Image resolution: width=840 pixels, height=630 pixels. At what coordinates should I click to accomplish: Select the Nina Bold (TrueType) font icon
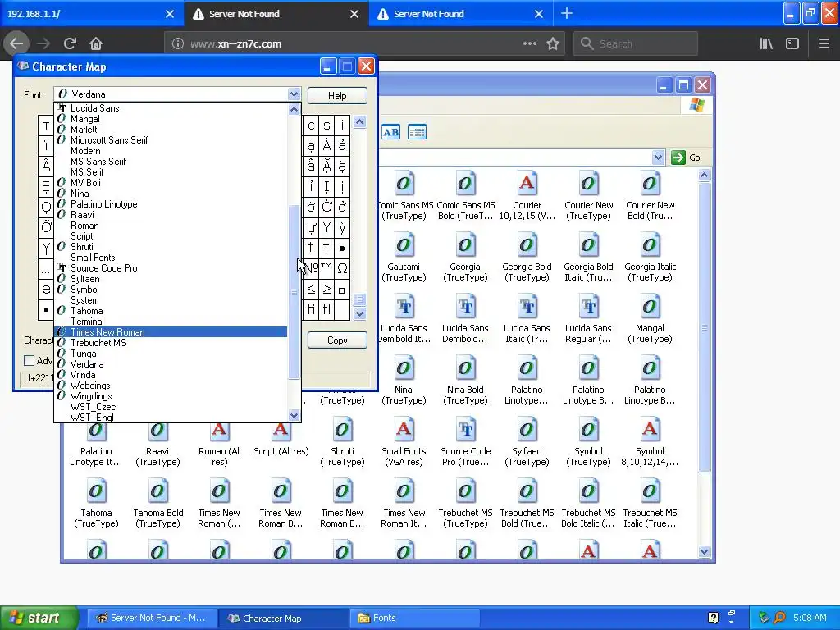pyautogui.click(x=465, y=381)
